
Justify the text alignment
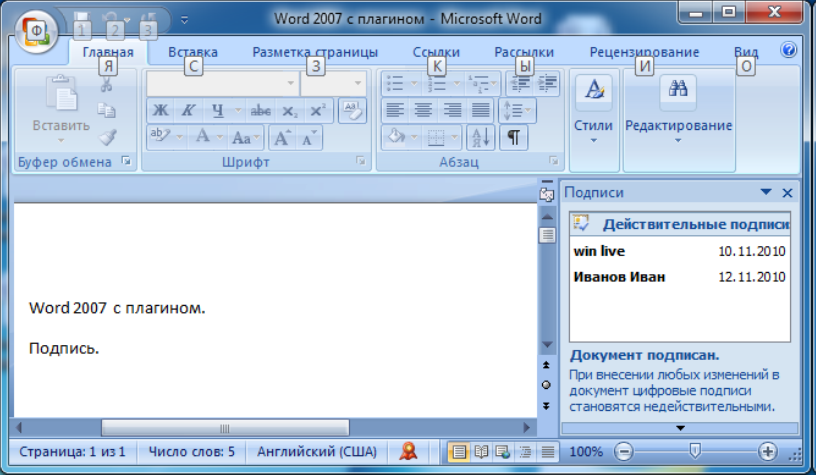tap(480, 110)
